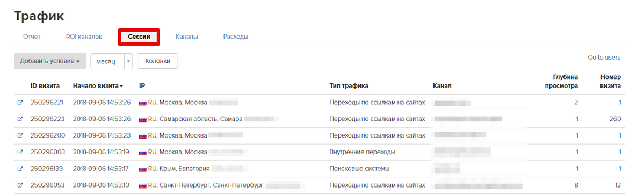The height and width of the screenshot is (194, 644).
Task: Open the Расходы tab
Action: 236,37
